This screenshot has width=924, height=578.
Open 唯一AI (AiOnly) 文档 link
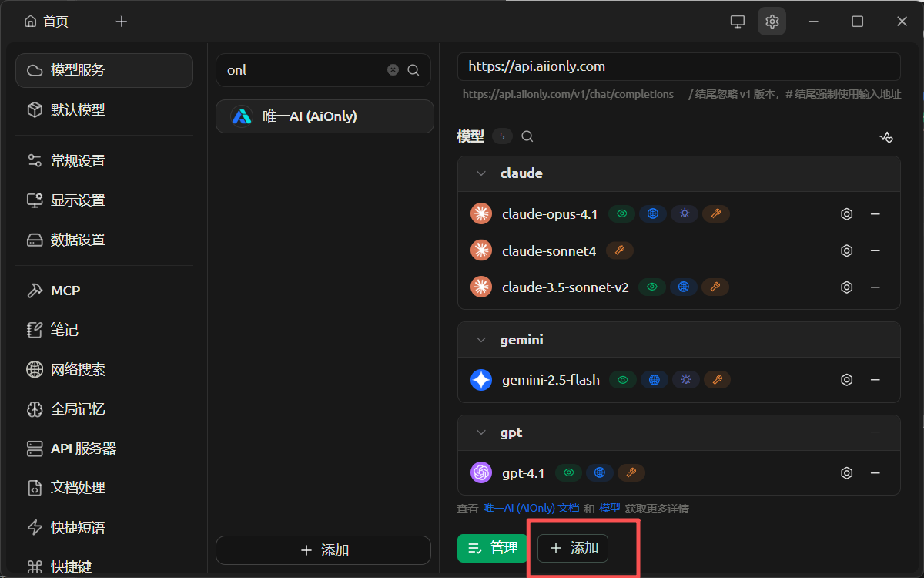point(531,509)
